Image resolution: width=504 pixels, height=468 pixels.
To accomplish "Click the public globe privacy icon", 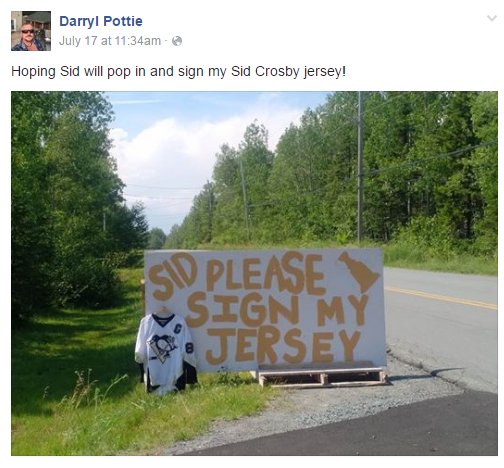I will [x=177, y=41].
